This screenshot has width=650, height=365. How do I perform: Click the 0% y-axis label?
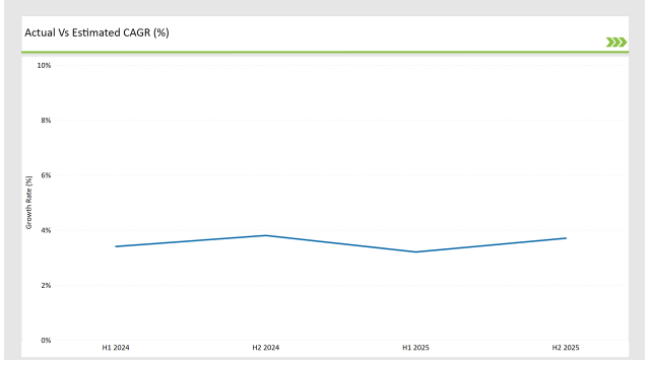[x=46, y=340]
